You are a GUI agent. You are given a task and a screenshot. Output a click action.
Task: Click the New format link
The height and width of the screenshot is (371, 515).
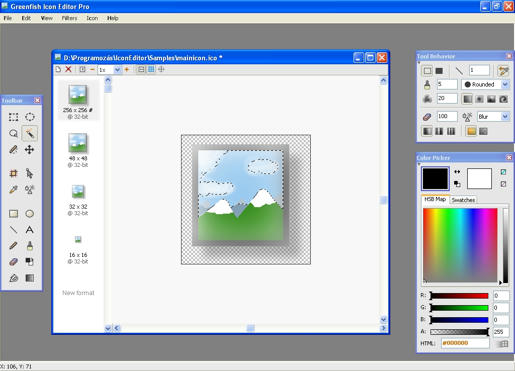point(78,293)
